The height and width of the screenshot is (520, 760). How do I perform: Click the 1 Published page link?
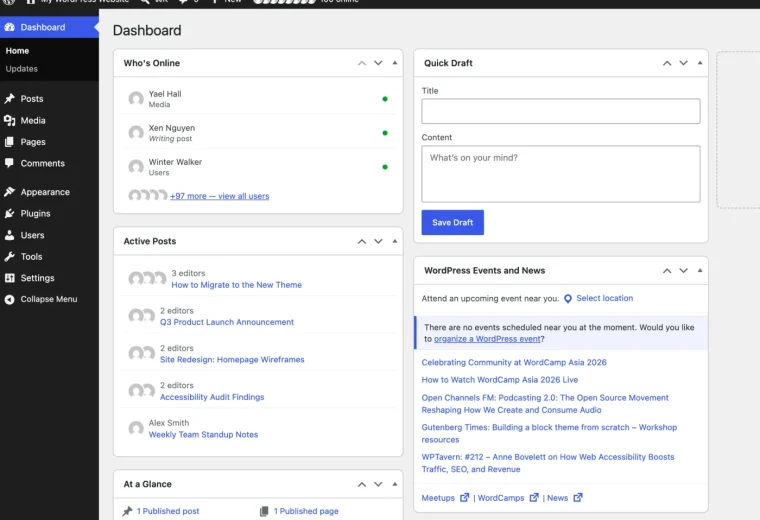click(306, 511)
